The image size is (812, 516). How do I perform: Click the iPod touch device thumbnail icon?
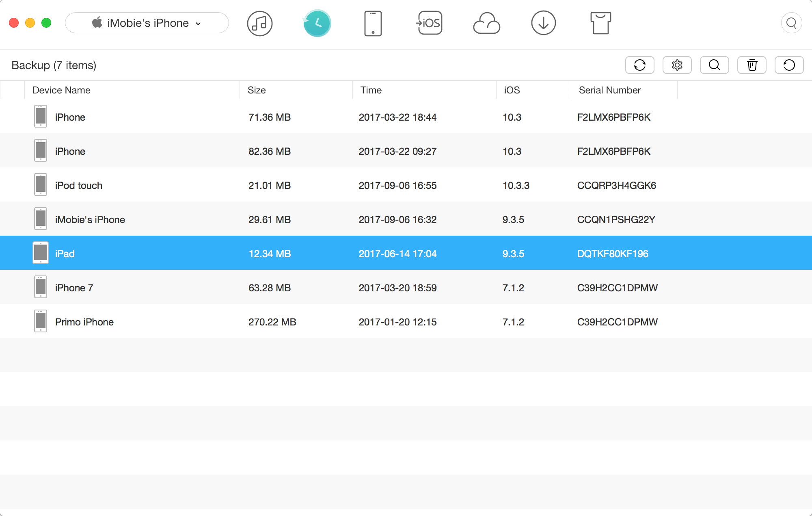tap(41, 185)
